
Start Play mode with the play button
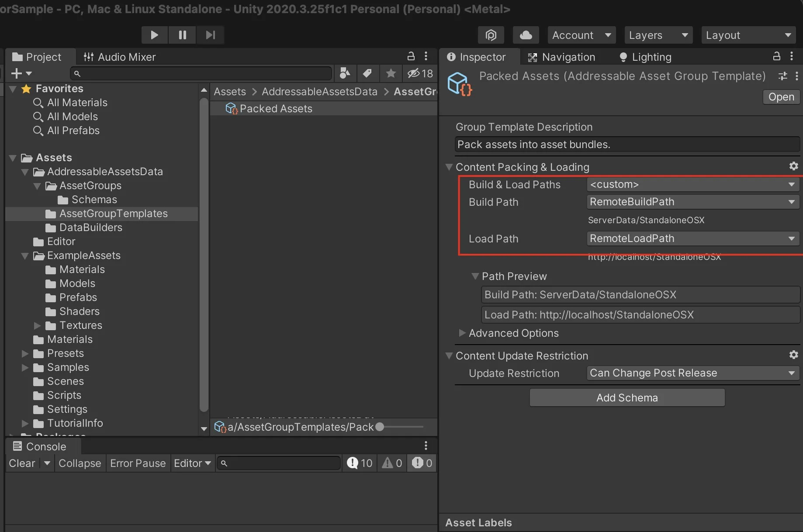[154, 35]
